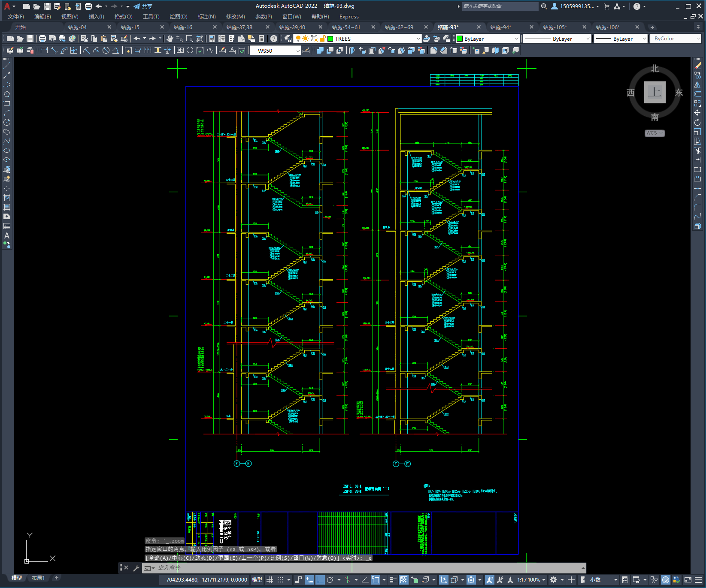Screen dimensions: 706x588
Task: Open the QuickCalc calculator icon
Action: pyautogui.click(x=261, y=39)
